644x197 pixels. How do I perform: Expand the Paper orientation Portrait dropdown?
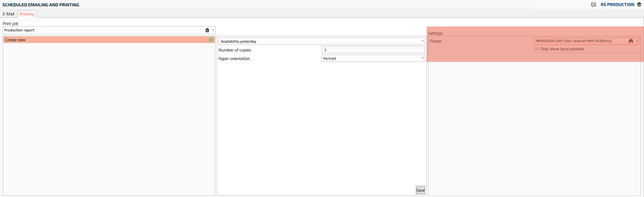pos(422,58)
